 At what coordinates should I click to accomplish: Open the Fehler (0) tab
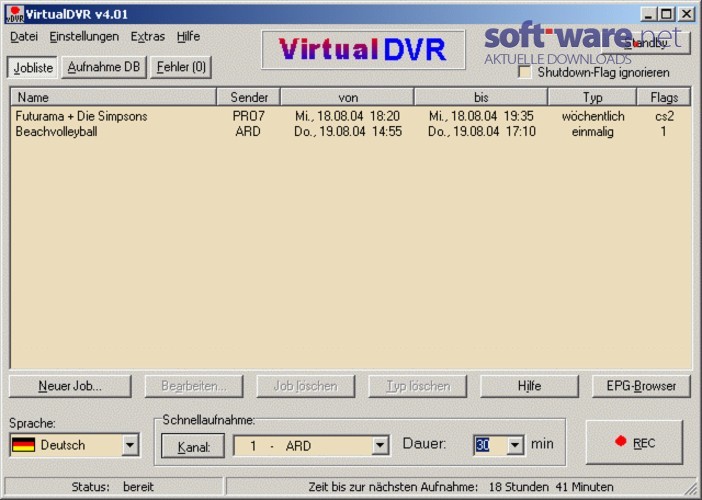tap(181, 67)
